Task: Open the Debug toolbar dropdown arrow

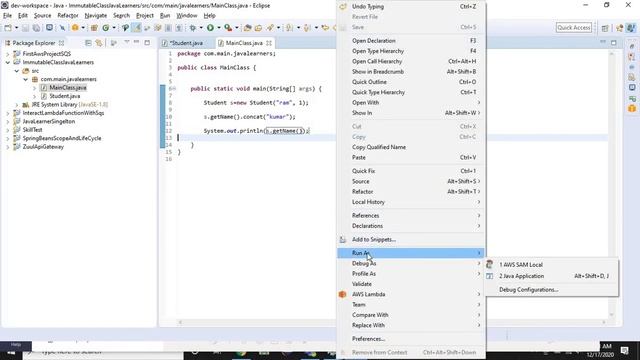Action: pos(201,28)
